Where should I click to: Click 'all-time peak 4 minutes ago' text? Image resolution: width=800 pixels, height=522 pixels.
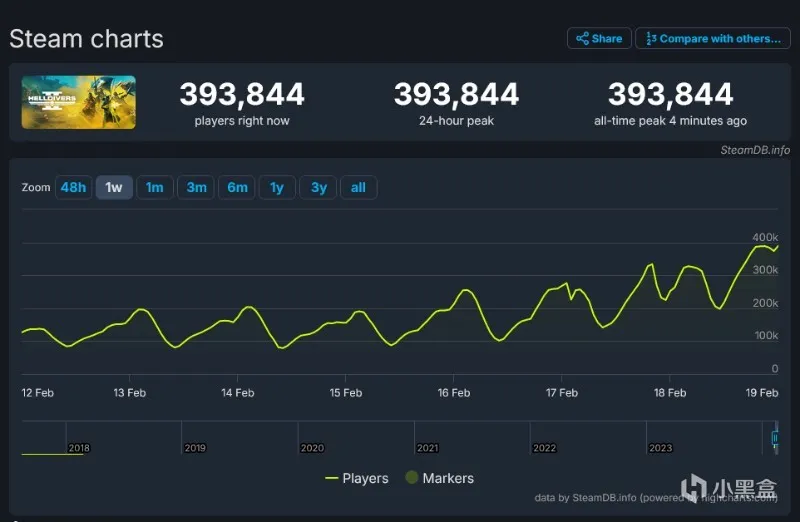point(670,121)
